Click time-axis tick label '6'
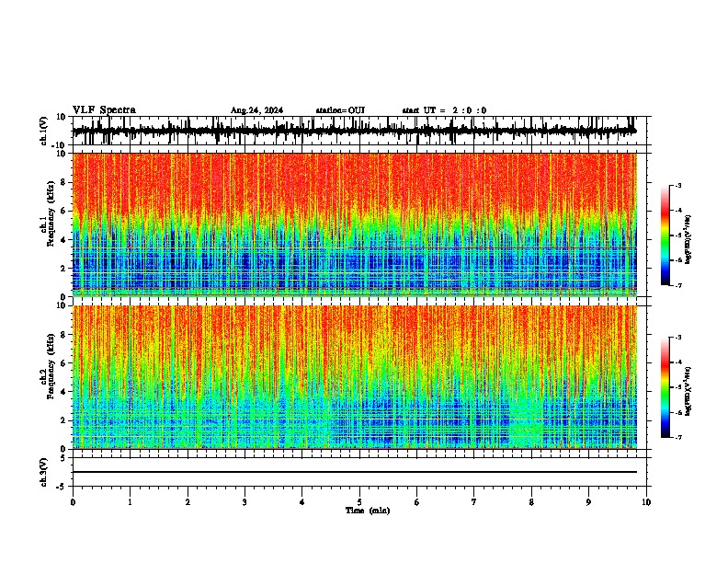Viewport: 728px width, 563px height. point(417,502)
